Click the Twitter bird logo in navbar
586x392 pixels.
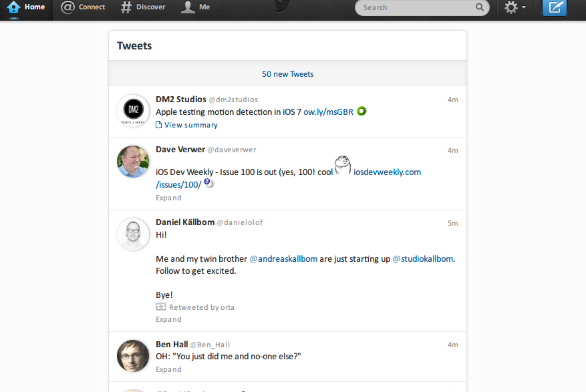tap(282, 6)
